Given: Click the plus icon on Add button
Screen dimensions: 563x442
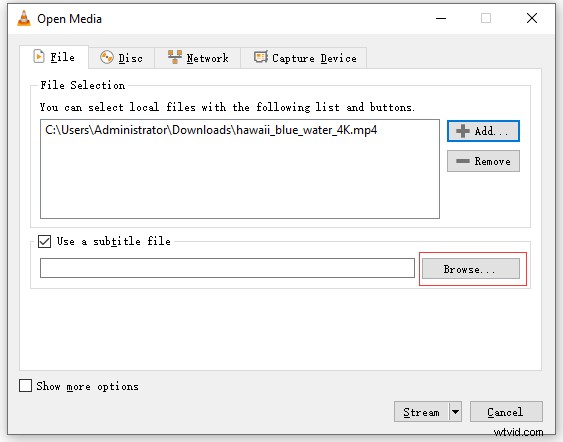Looking at the screenshot, I should pos(462,131).
